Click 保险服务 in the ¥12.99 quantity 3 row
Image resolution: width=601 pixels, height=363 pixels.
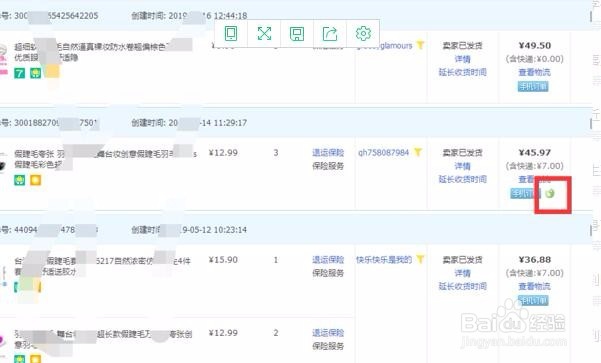(328, 166)
